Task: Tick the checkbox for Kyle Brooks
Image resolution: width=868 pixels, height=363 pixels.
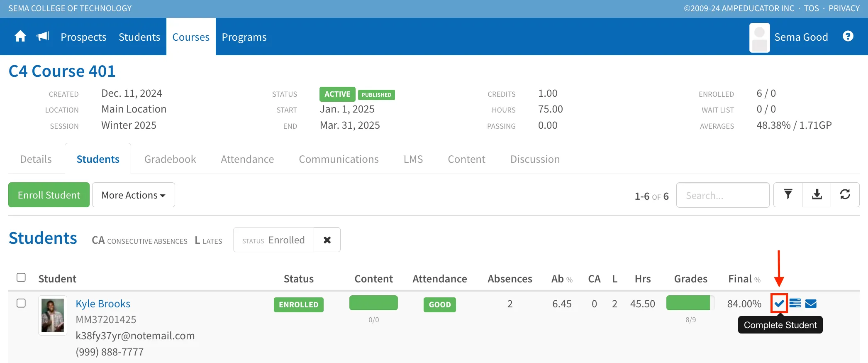Action: 21,303
